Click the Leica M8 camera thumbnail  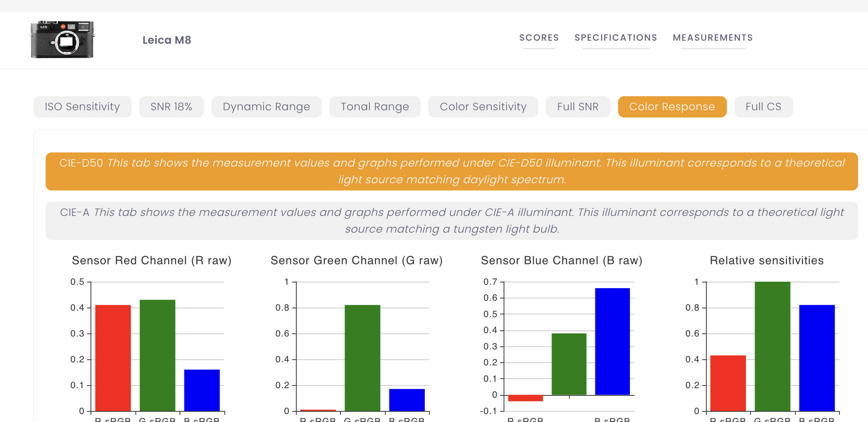(x=62, y=40)
